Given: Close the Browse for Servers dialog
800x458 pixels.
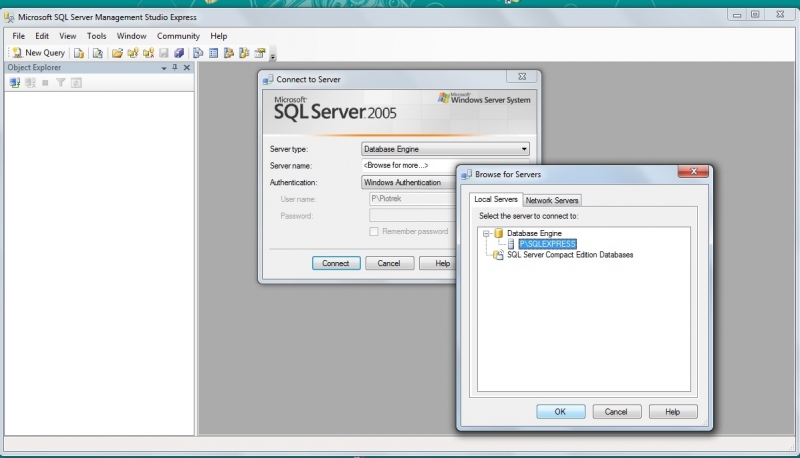Looking at the screenshot, I should (x=693, y=172).
